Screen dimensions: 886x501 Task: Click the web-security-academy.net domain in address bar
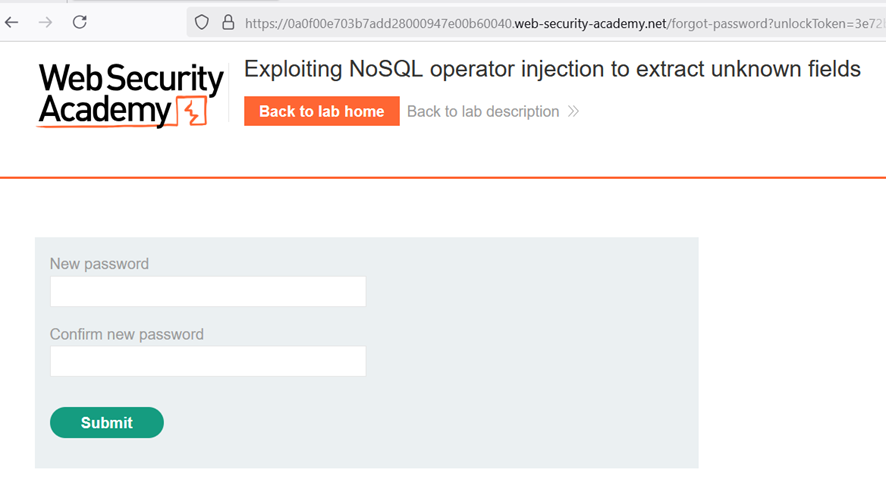coord(590,24)
